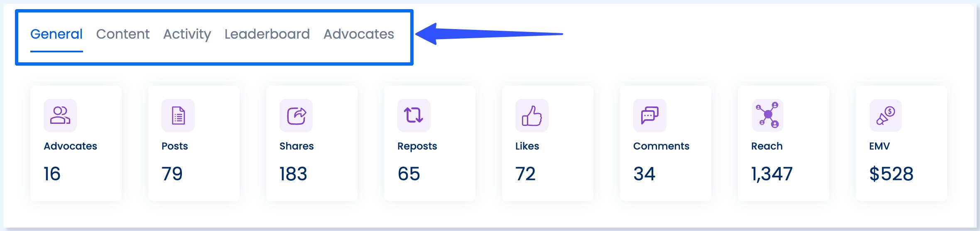Go to the Activity tab

tap(187, 34)
